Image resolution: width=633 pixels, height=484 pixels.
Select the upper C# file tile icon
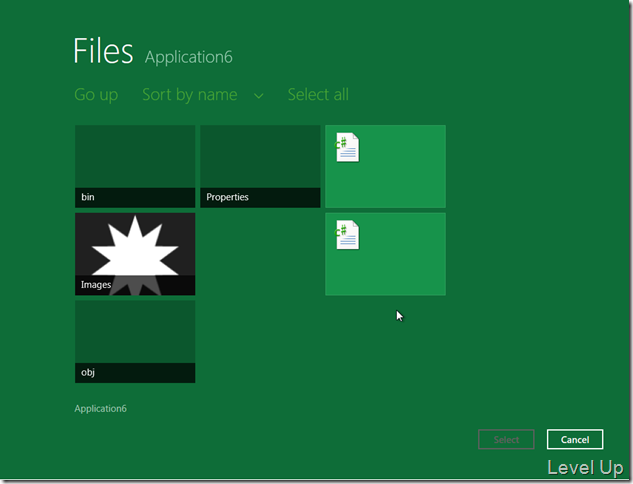347,147
